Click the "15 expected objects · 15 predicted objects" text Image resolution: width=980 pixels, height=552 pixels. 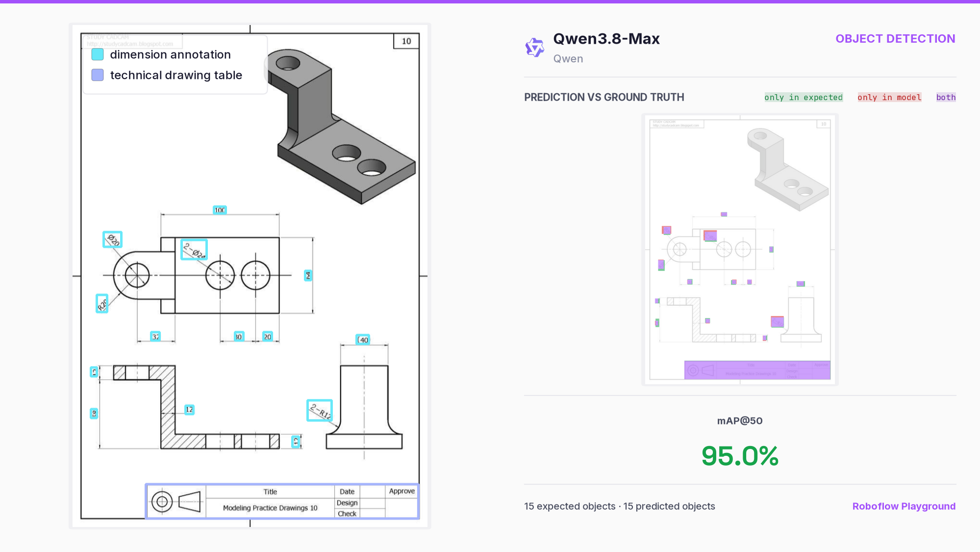coord(619,506)
